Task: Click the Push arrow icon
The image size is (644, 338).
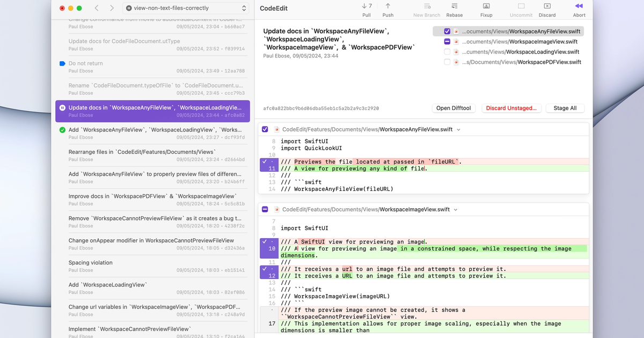Action: [387, 6]
